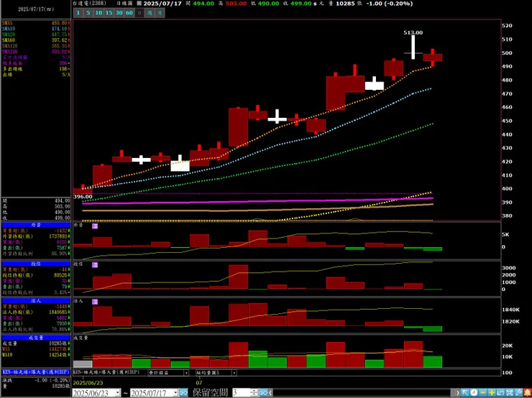Viewport: 532px width, 398px height.
Task: Click the MA10 row in 成交量 panel
Action: pyautogui.click(x=36, y=355)
